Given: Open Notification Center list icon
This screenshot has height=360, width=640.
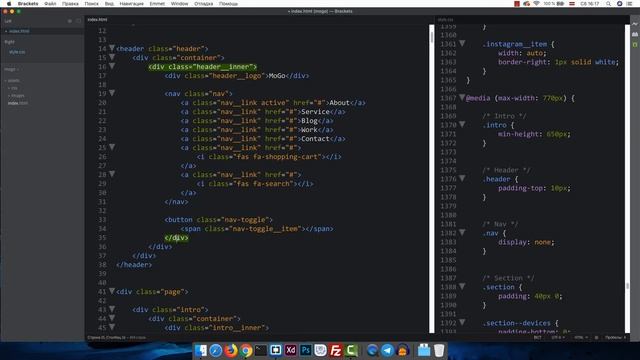Looking at the screenshot, I should [629, 4].
